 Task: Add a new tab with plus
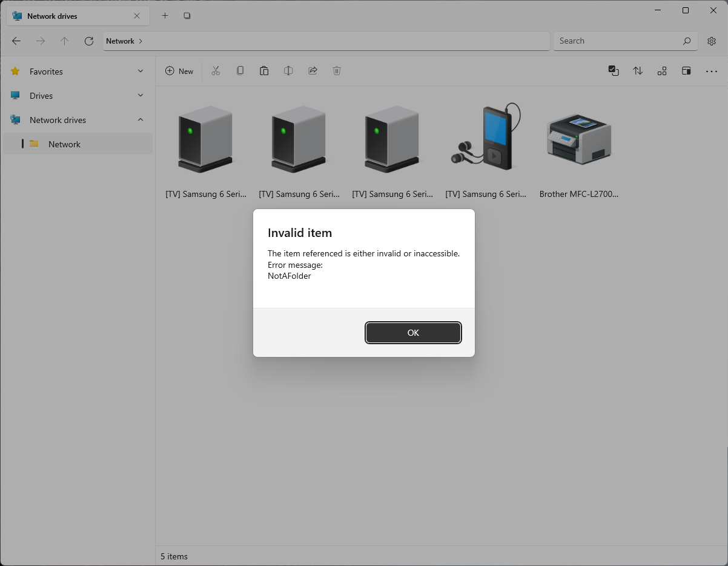tap(165, 16)
